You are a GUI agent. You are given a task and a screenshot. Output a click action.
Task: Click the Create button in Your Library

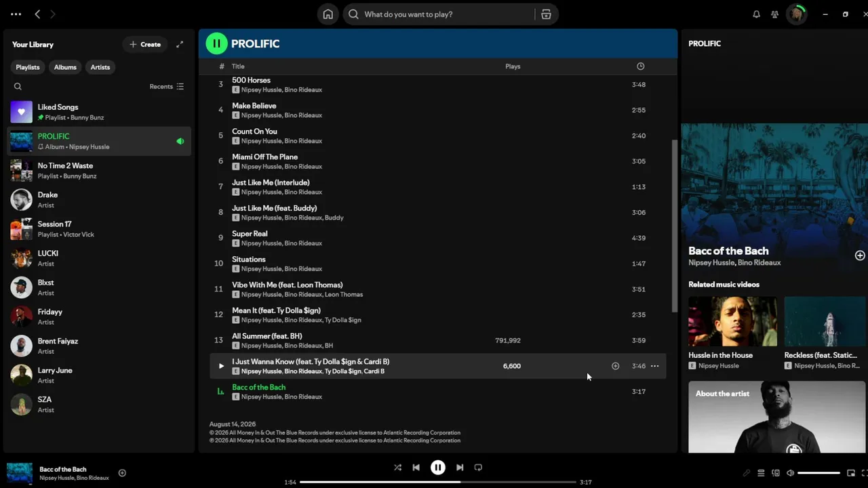145,45
